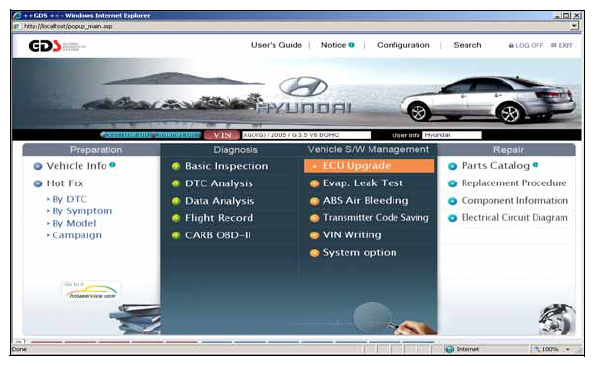Open DTC Analysis
Viewport: 594px width, 366px height.
tap(219, 183)
